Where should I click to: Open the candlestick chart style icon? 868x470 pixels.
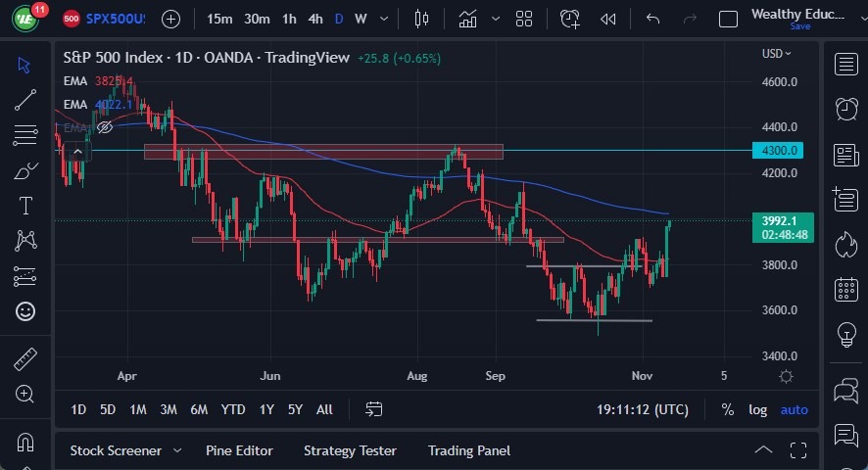(422, 19)
